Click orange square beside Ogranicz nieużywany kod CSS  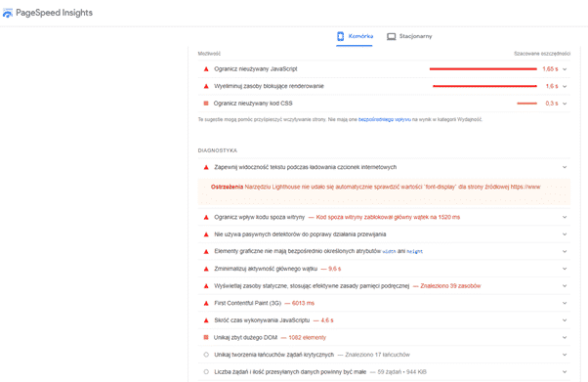point(206,104)
